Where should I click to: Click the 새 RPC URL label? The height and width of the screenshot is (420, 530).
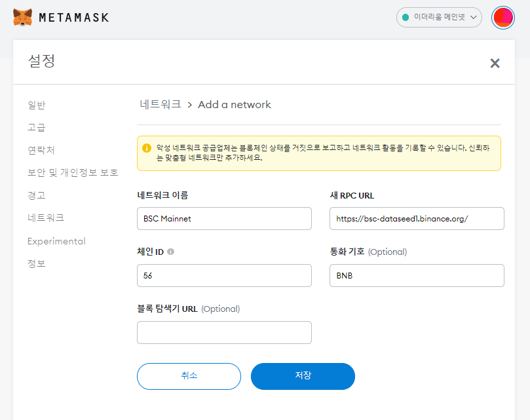click(352, 195)
